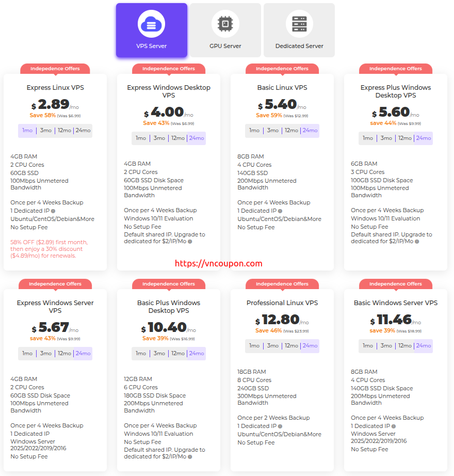The height and width of the screenshot is (476, 454).
Task: Open the GPU Server chip icon
Action: tap(225, 24)
